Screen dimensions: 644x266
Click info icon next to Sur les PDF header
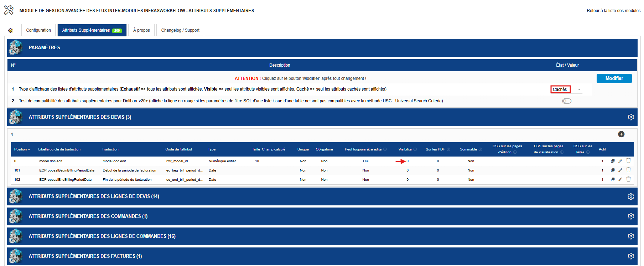tap(448, 149)
